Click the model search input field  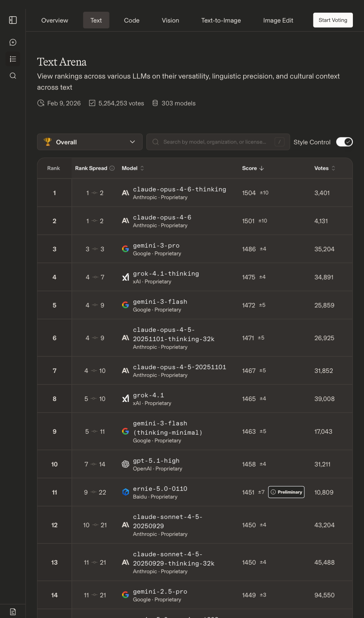pyautogui.click(x=215, y=142)
